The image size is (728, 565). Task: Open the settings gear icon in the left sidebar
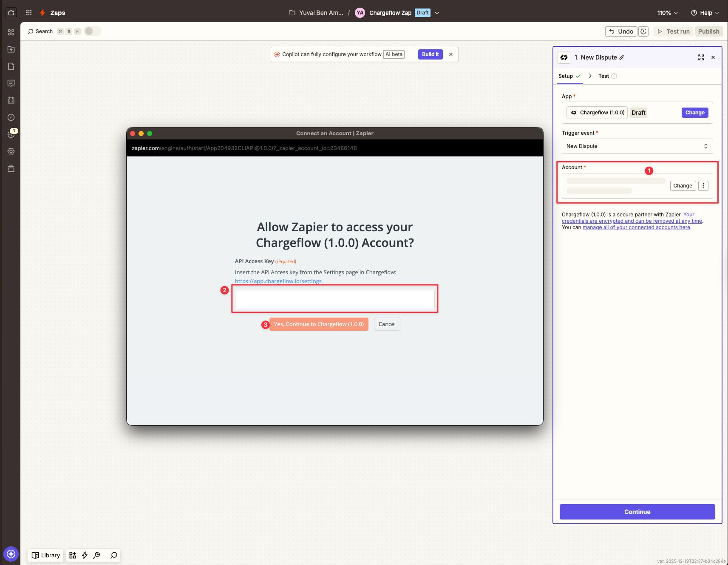[x=11, y=151]
